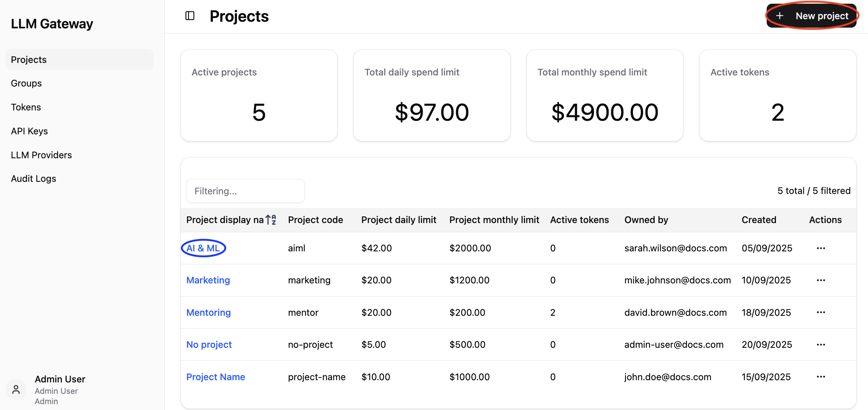Click the project-name code cell

[x=317, y=377]
